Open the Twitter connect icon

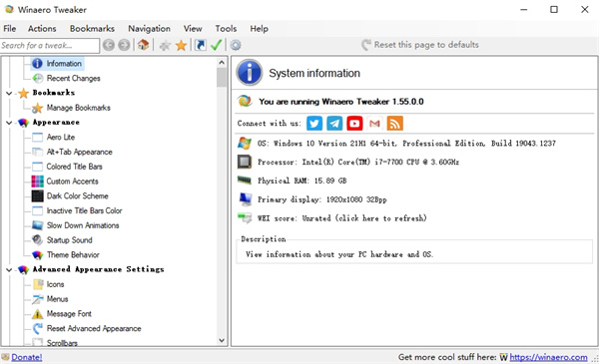coord(314,124)
